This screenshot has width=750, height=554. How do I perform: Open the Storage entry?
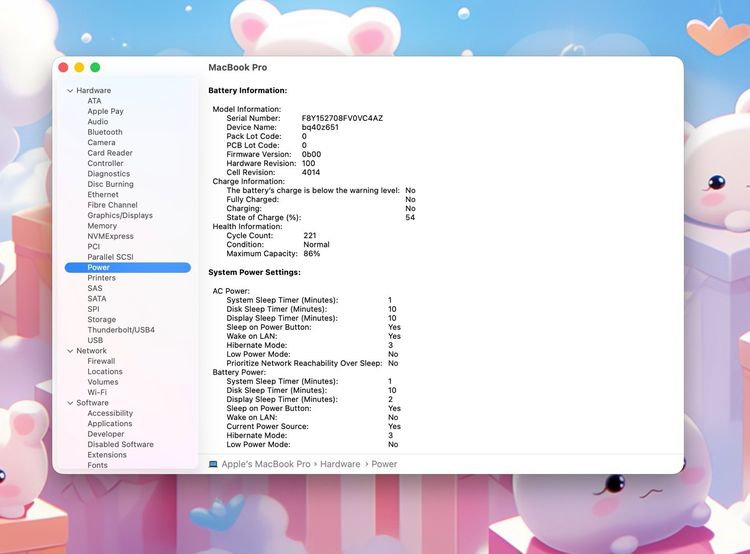click(x=101, y=320)
